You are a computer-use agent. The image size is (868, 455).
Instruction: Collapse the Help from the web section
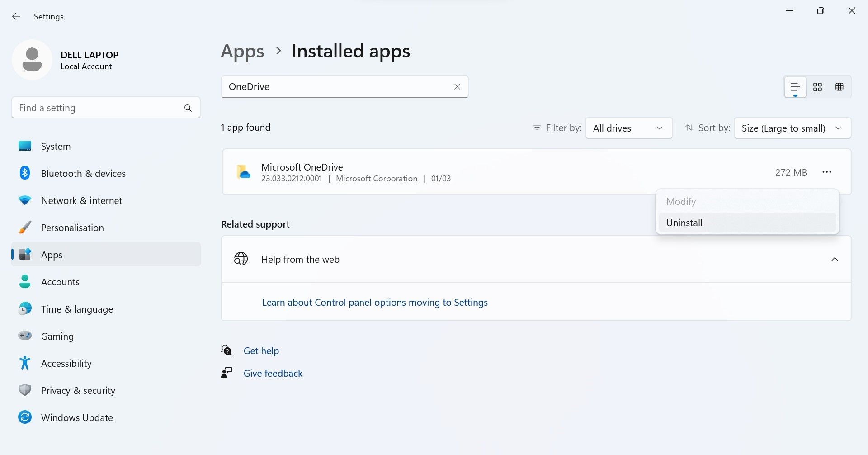[x=835, y=259]
